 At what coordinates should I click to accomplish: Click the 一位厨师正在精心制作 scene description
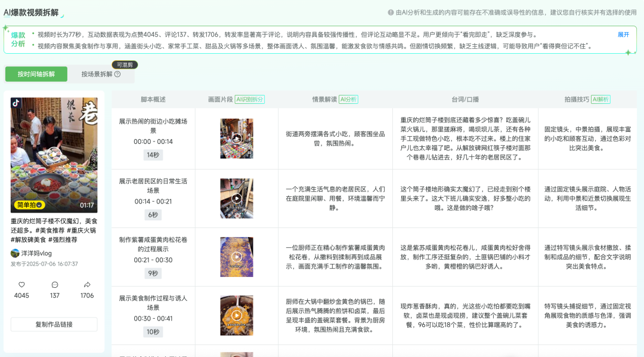[x=335, y=257]
